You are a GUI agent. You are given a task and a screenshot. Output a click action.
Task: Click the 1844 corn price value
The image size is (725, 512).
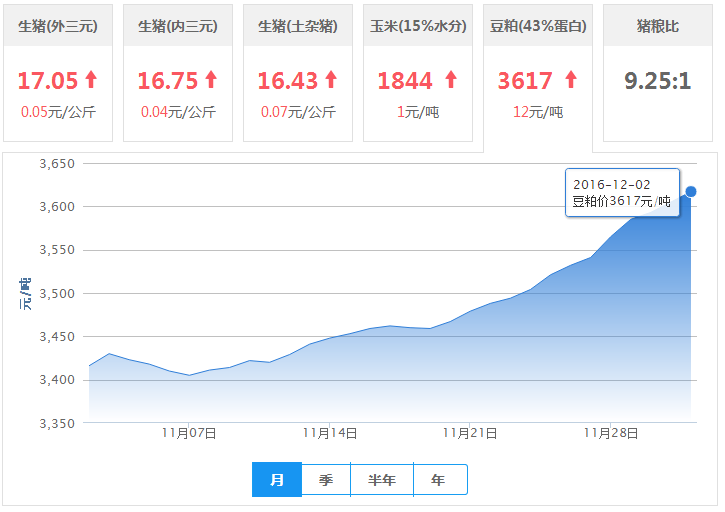tap(405, 80)
